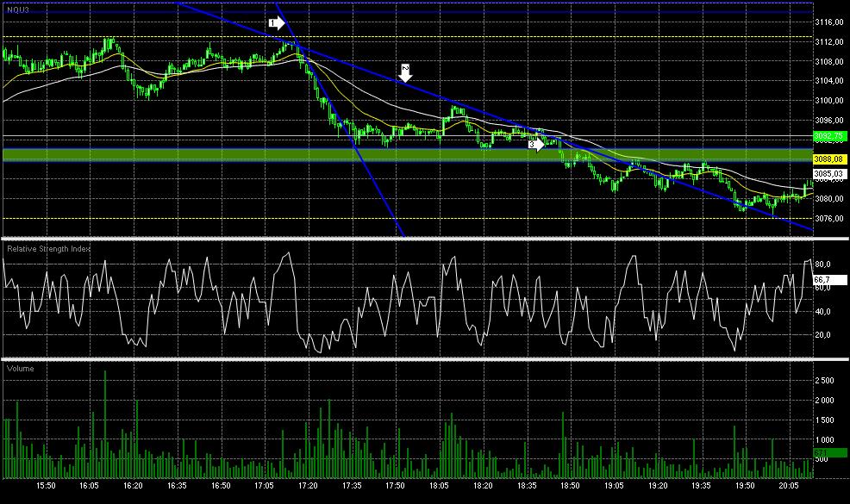Click the 3112,00 price axis label
Image resolution: width=850 pixels, height=504 pixels.
[829, 41]
